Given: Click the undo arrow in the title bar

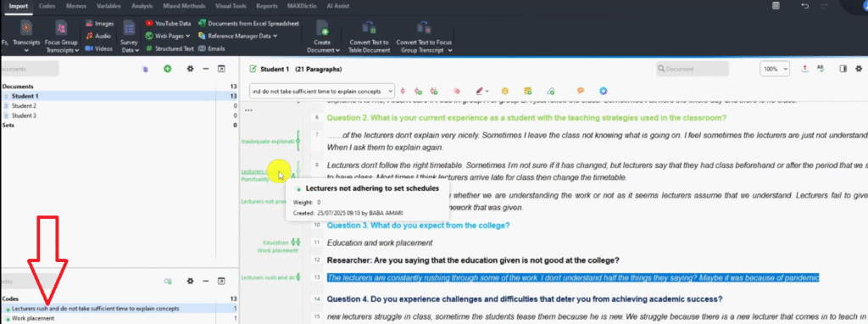Looking at the screenshot, I should (804, 6).
